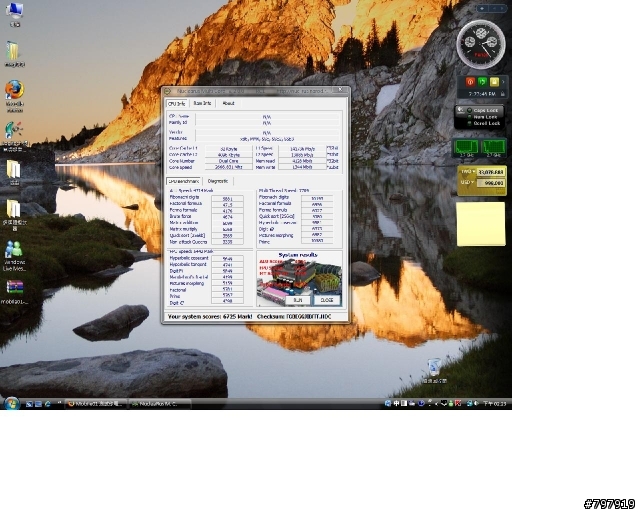This screenshot has height=512, width=640.
Task: Switch to the Nuclearus taskbar window button
Action: [160, 404]
